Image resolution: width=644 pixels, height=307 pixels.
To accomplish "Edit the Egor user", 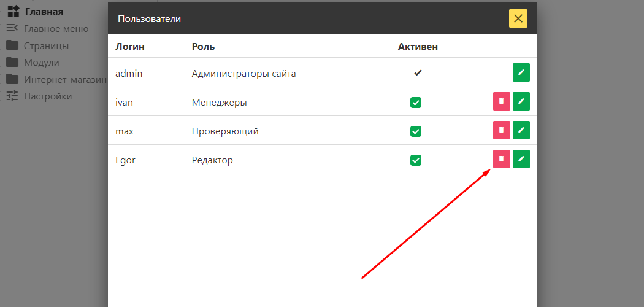I will point(521,159).
